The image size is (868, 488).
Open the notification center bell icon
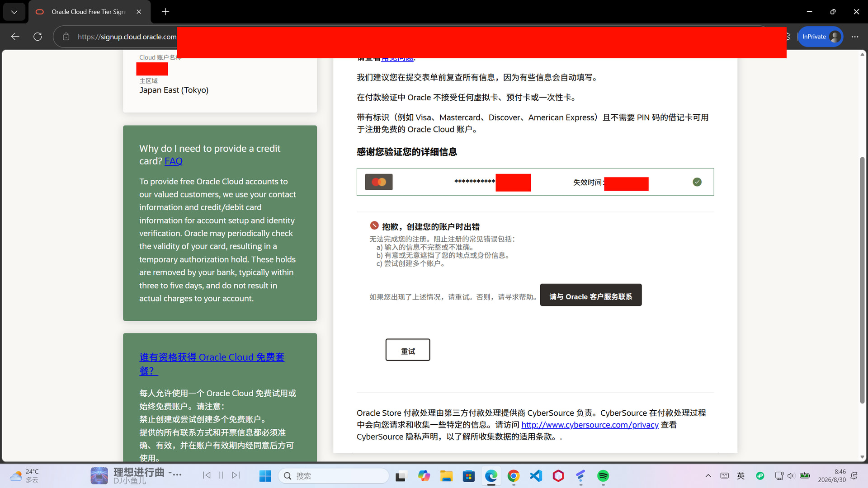click(854, 476)
